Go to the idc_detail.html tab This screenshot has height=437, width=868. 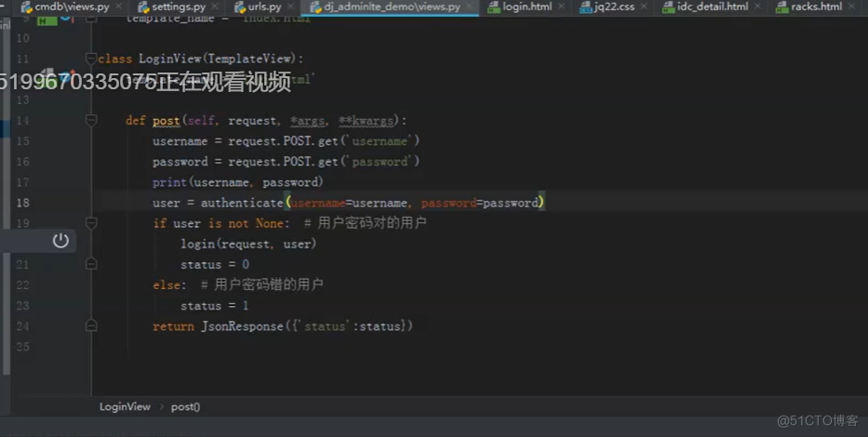click(713, 7)
